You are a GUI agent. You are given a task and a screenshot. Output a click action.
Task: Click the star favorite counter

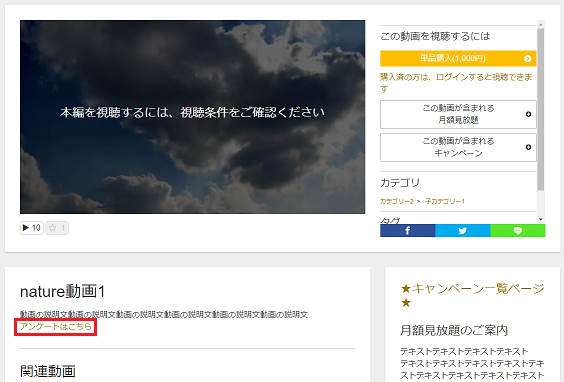point(57,228)
